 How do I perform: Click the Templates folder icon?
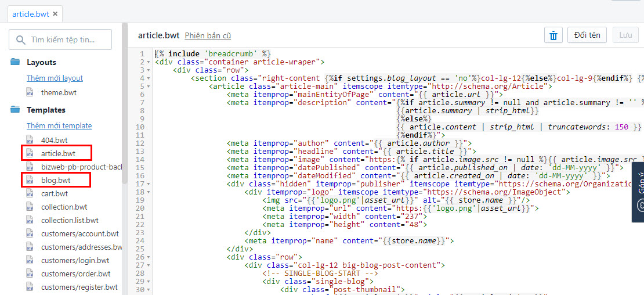point(15,110)
